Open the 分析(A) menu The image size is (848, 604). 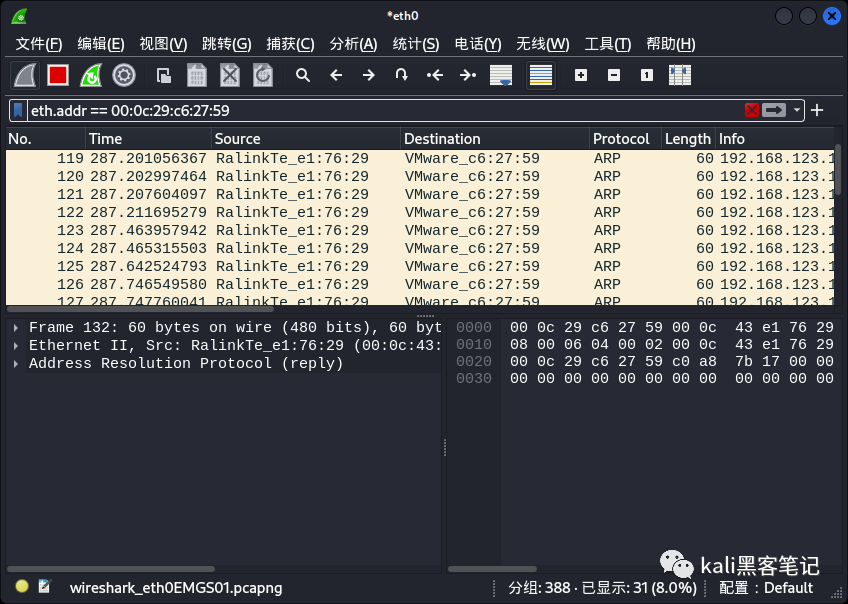[x=354, y=44]
